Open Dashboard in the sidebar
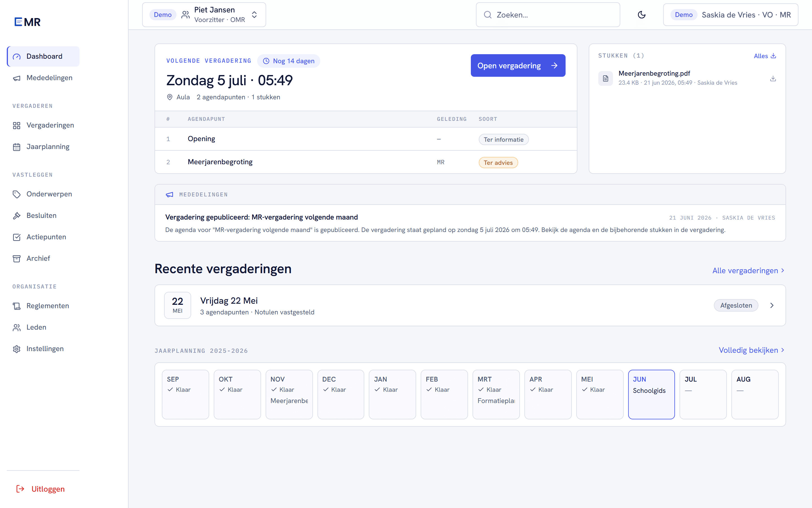 (43, 56)
